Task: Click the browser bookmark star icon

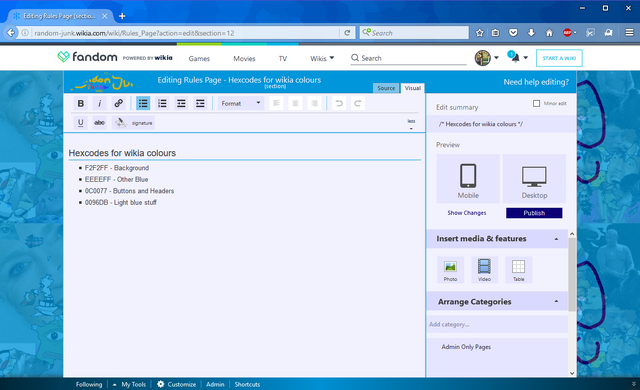Action: pos(480,33)
